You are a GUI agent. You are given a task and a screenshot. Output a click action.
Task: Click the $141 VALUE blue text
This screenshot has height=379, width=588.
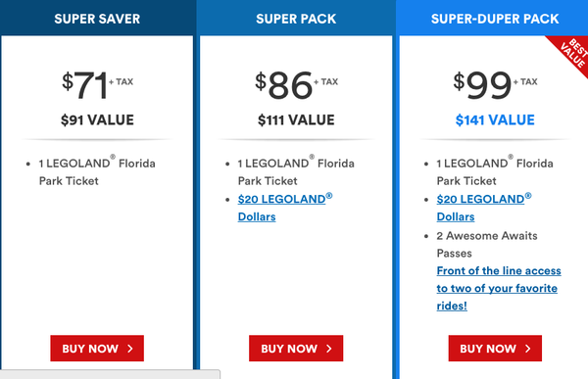coord(495,119)
